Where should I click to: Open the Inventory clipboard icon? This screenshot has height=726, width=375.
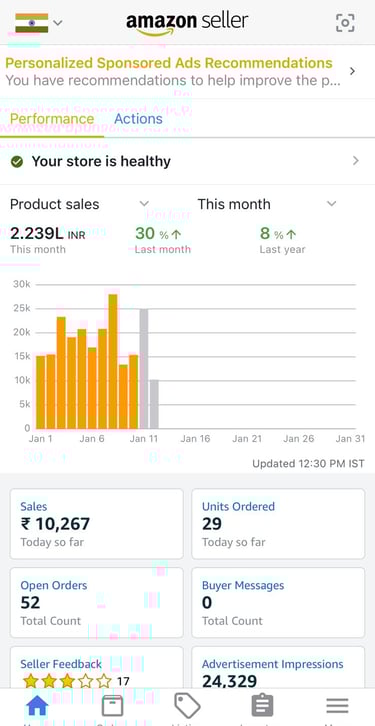262,706
